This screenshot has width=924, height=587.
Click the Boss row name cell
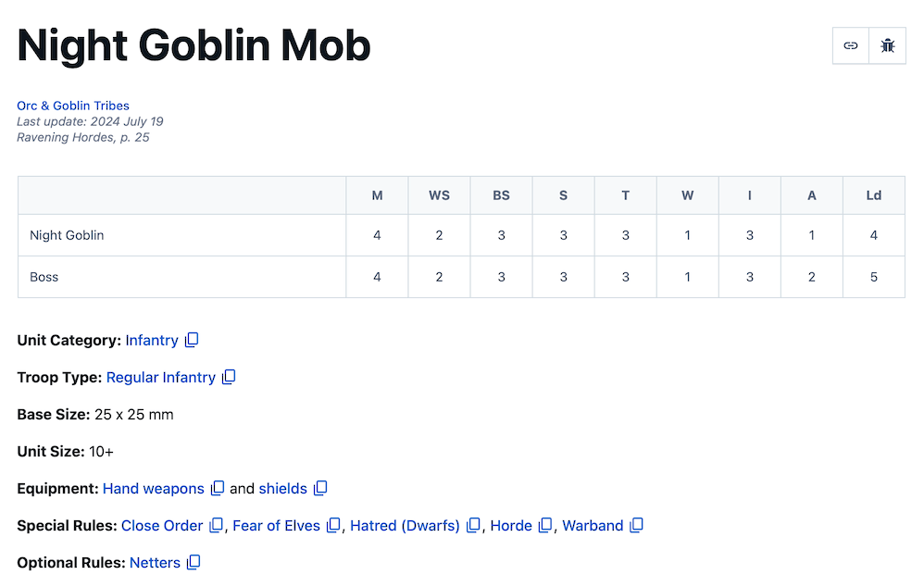coord(181,277)
